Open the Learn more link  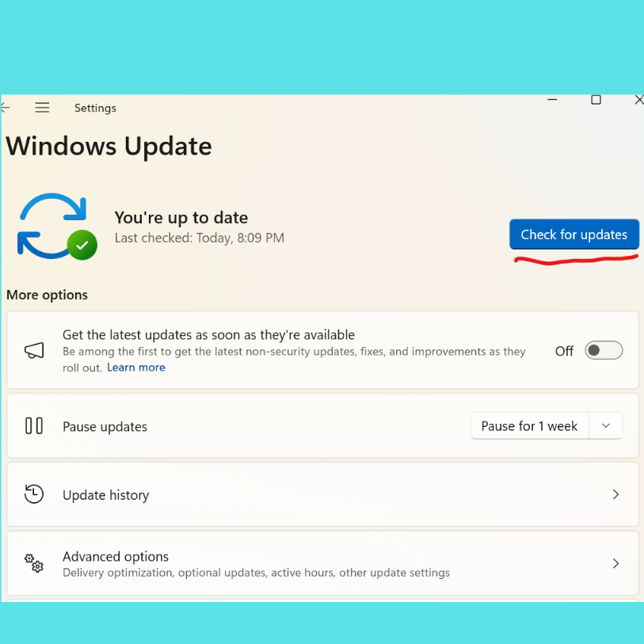136,368
